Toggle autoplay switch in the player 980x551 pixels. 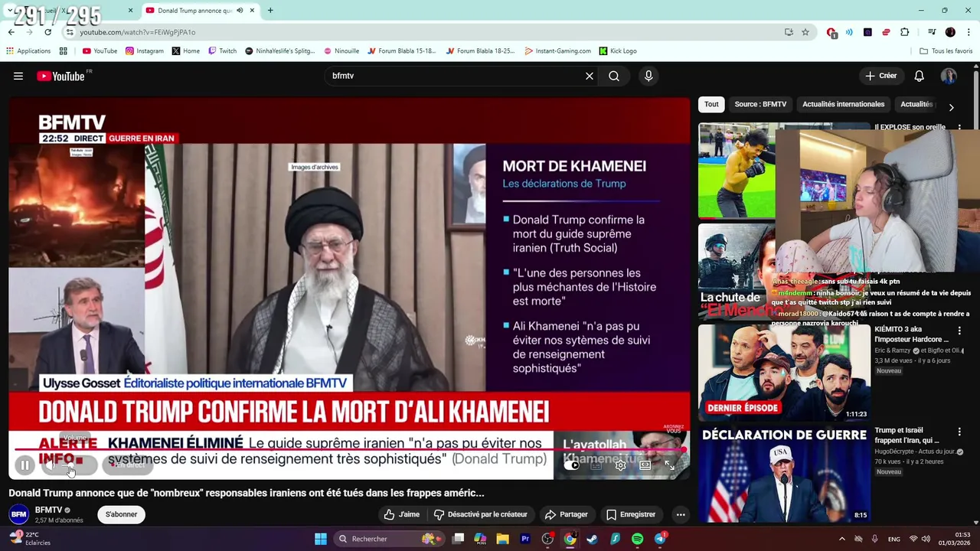tap(572, 465)
